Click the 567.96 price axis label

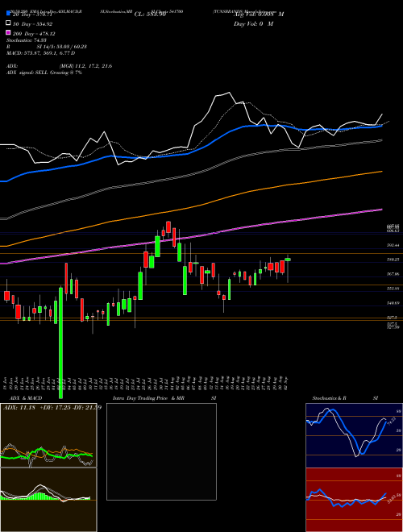(393, 273)
